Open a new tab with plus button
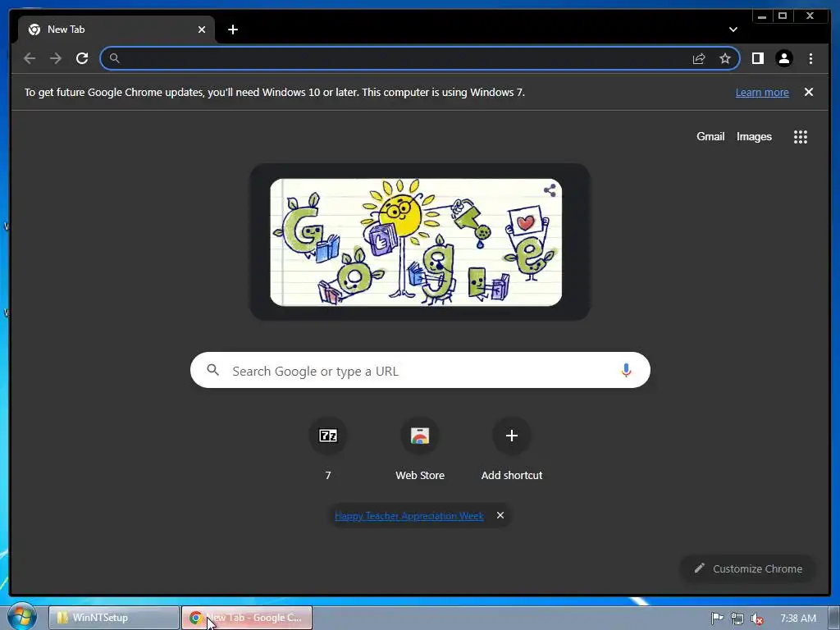840x630 pixels. click(232, 30)
